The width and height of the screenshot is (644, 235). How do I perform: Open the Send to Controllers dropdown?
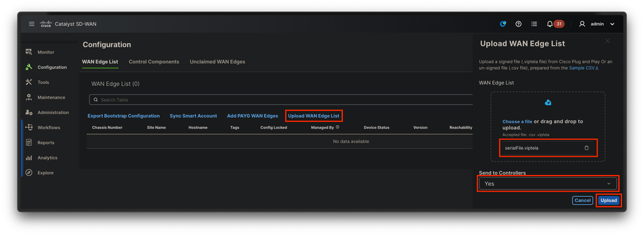(x=547, y=183)
